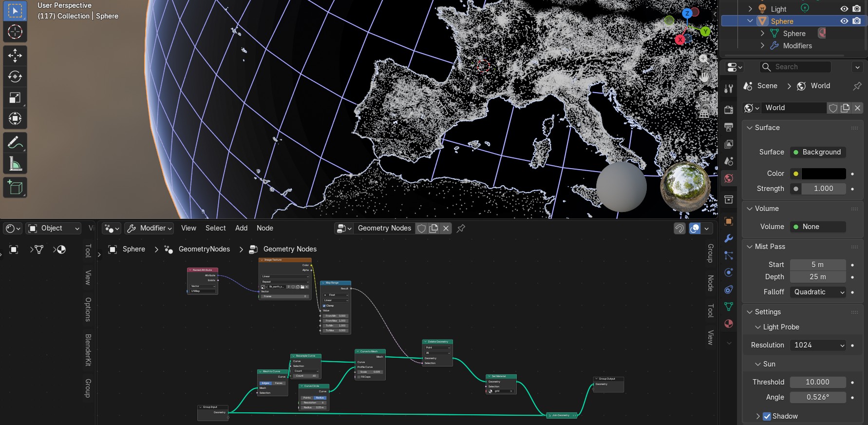Unlink the Geometry Nodes datablock

tap(446, 228)
